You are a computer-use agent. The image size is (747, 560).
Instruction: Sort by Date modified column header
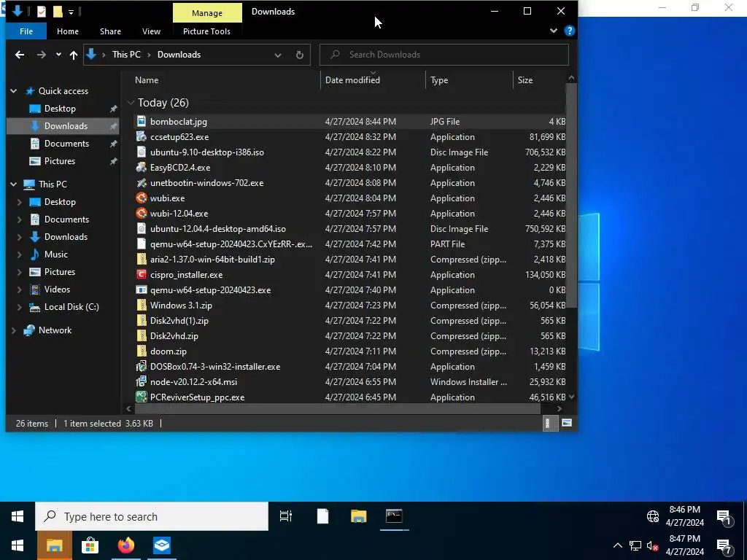373,80
